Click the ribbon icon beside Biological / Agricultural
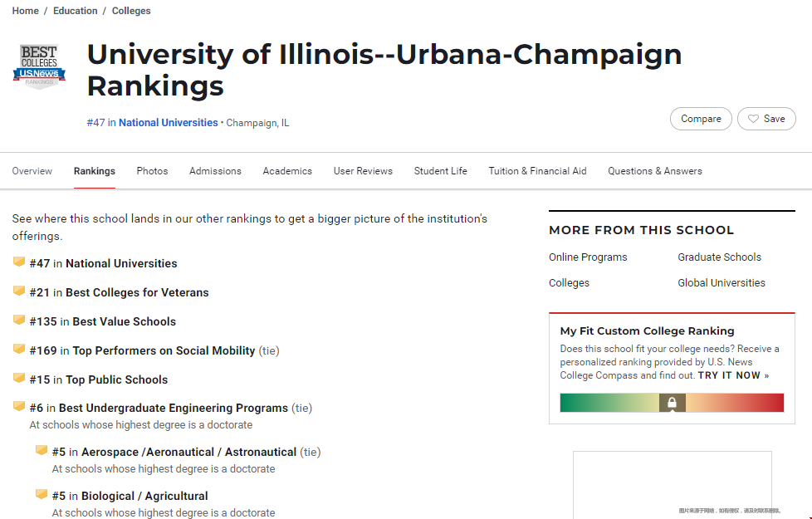Screen dimensions: 812x519 click(x=42, y=494)
